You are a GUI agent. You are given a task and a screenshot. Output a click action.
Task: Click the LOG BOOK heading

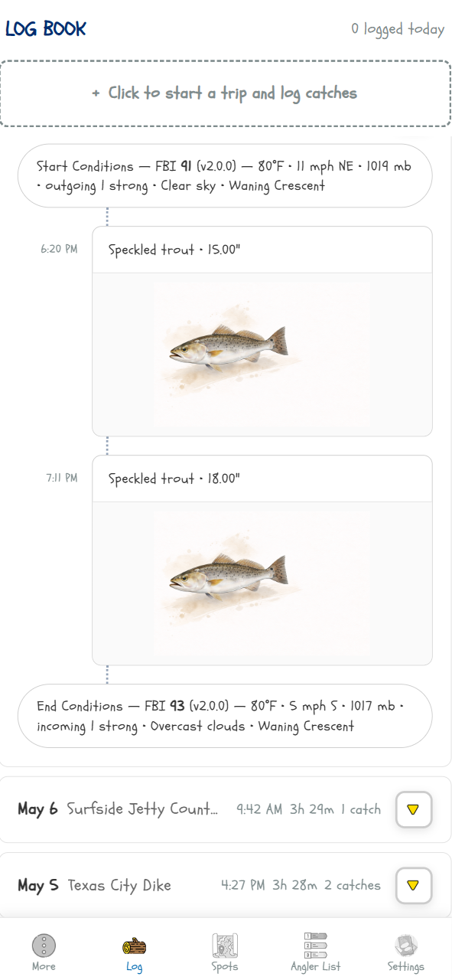coord(46,29)
